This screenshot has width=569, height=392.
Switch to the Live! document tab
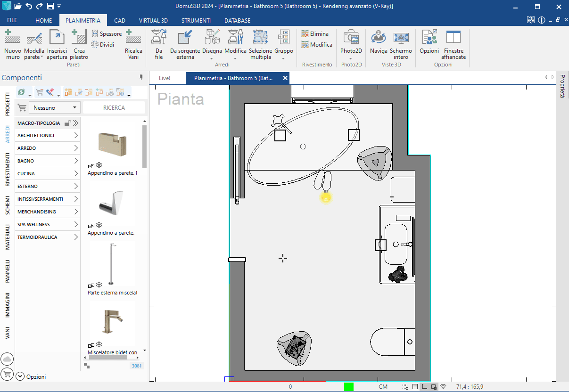pos(165,78)
